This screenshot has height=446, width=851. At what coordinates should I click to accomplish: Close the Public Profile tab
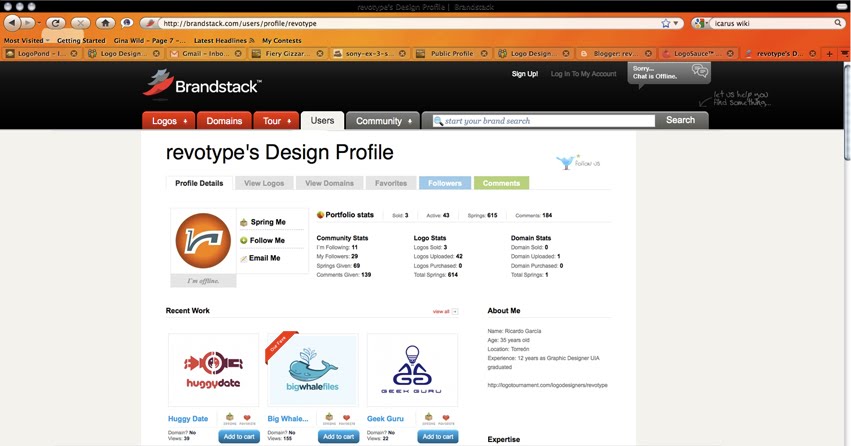484,53
